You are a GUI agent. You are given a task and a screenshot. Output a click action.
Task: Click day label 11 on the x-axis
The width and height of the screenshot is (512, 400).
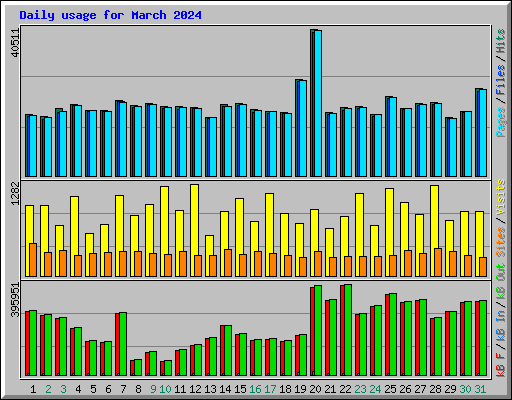180,389
